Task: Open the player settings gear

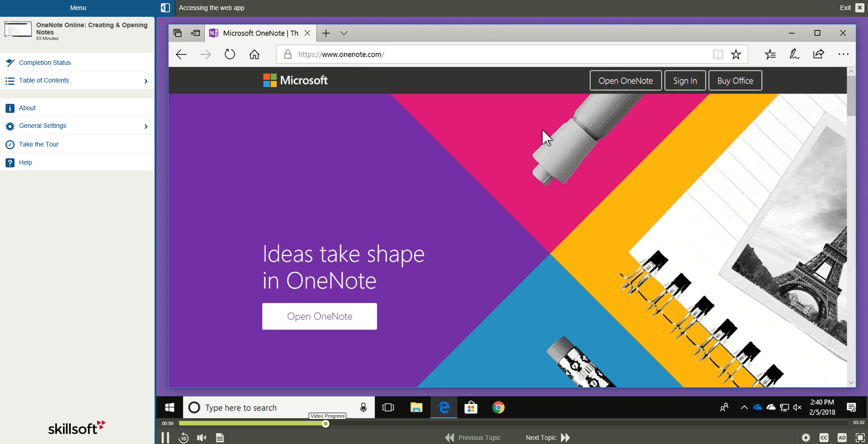Action: coord(806,437)
